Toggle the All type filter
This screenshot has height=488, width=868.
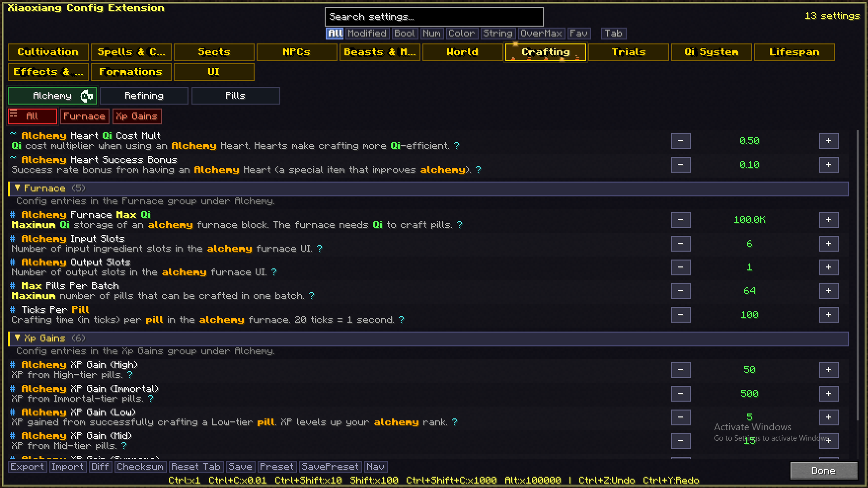click(x=335, y=34)
